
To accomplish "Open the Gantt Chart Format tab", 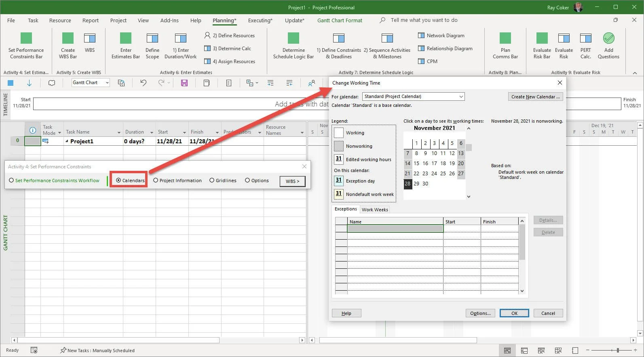I will (x=340, y=20).
